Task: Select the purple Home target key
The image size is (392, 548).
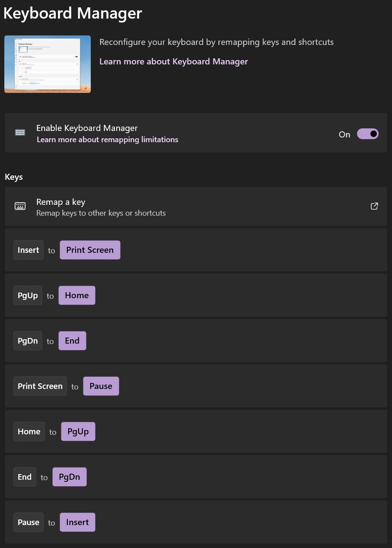Action: pyautogui.click(x=77, y=295)
